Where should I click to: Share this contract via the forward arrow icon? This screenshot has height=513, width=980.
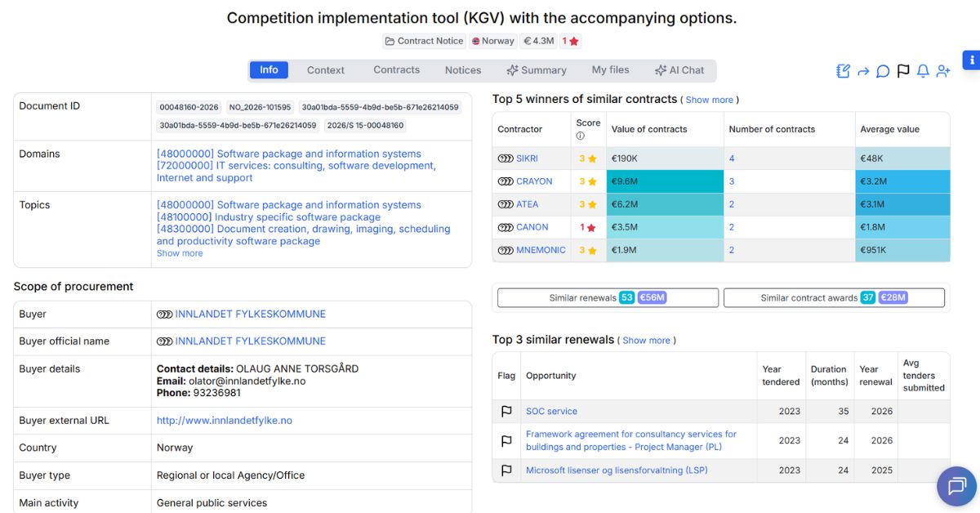point(863,71)
